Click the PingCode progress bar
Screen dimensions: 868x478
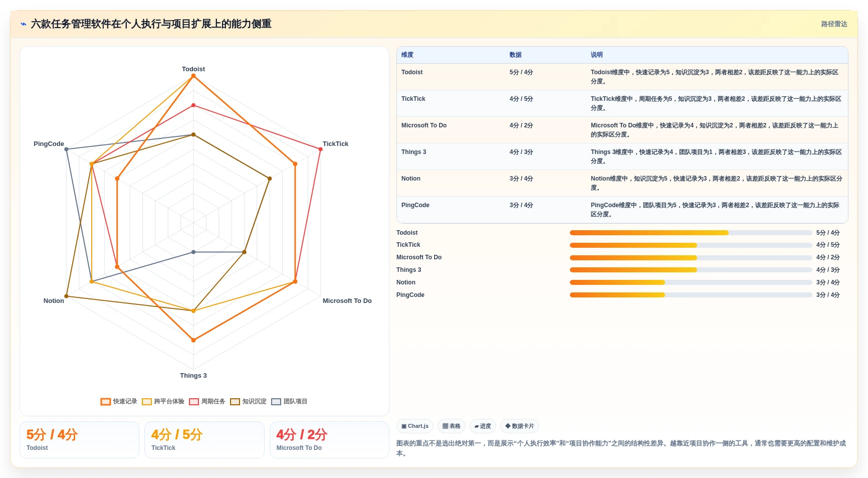coord(691,295)
